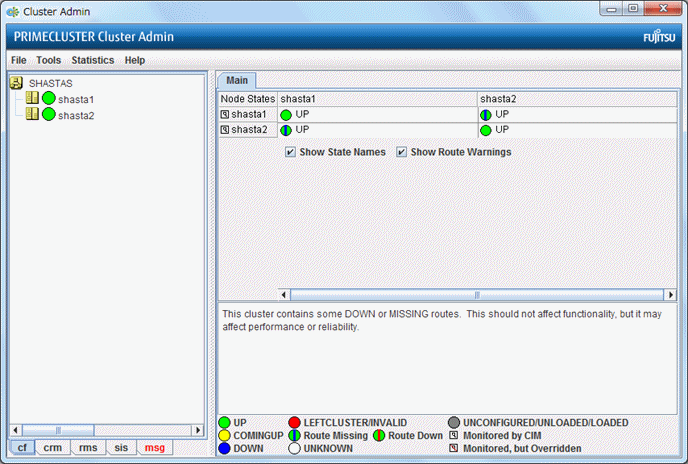The width and height of the screenshot is (688, 464).
Task: Open the Statistics menu
Action: [x=92, y=60]
